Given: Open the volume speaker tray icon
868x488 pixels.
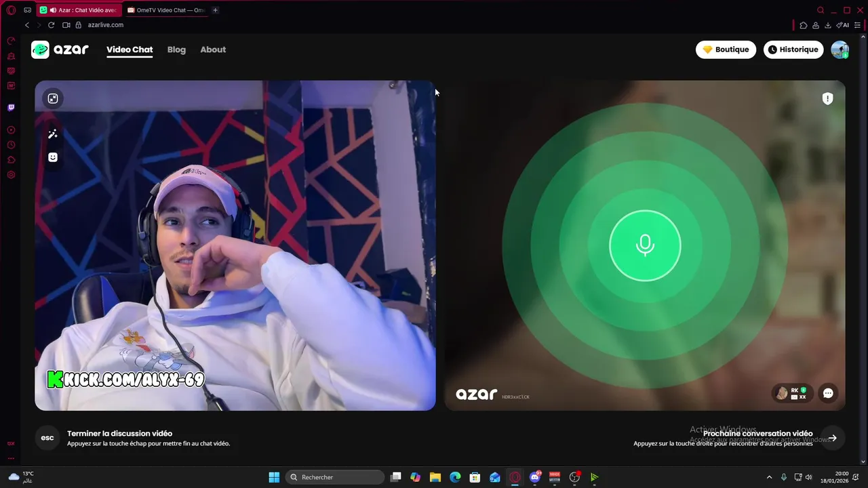Looking at the screenshot, I should point(808,477).
